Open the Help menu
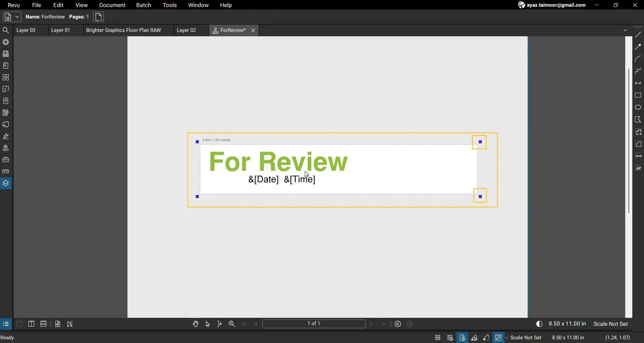The height and width of the screenshot is (343, 644). [x=226, y=5]
